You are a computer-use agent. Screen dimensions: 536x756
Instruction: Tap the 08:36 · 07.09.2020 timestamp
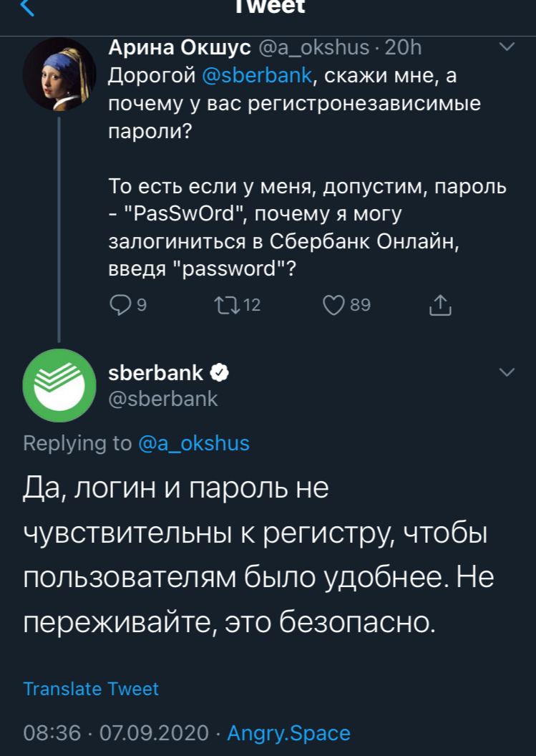(117, 733)
